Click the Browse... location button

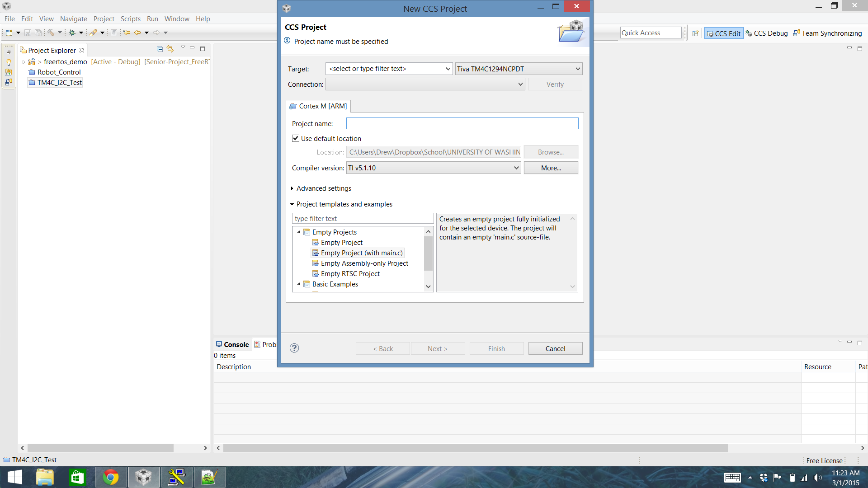(551, 152)
